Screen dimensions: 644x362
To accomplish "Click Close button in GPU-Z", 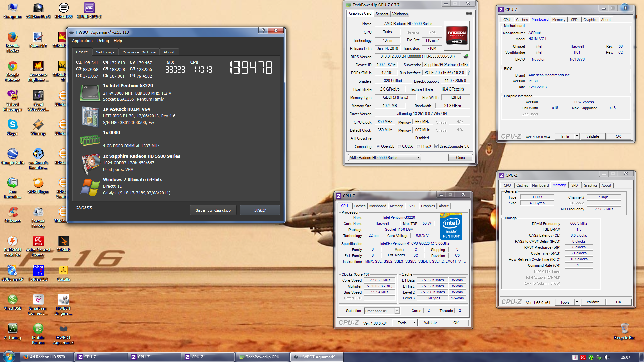I will tap(460, 158).
